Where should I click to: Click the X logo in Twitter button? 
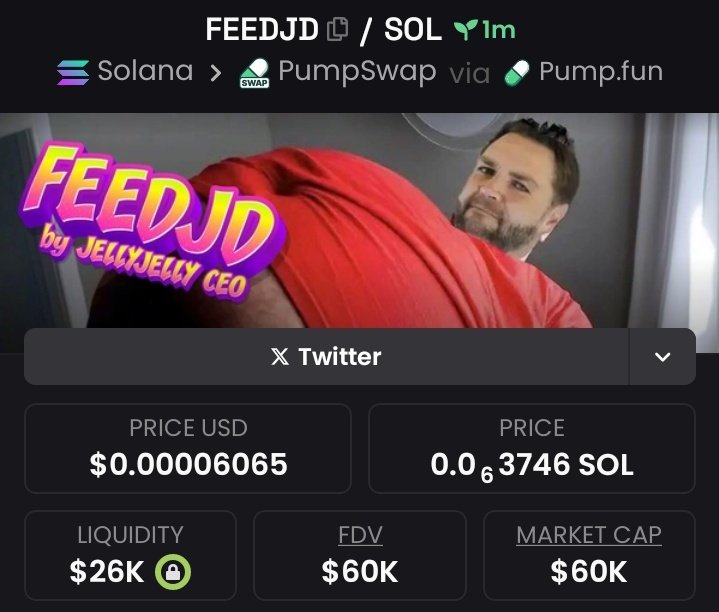coord(280,356)
